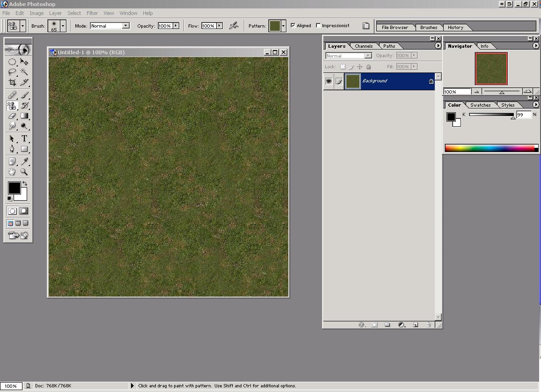Switch to the Channels tab
This screenshot has width=541, height=392.
pos(364,46)
